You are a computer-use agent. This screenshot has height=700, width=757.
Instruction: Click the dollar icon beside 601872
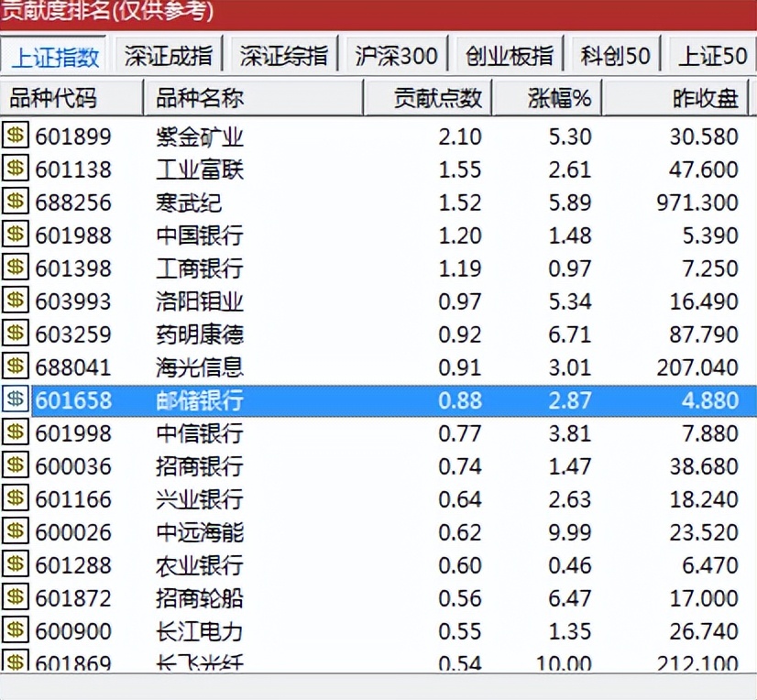(x=15, y=597)
